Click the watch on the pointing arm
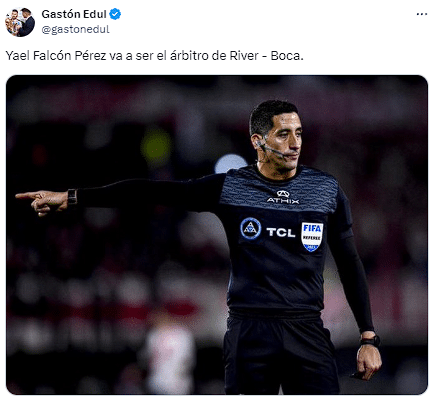The height and width of the screenshot is (405, 438). point(72,197)
